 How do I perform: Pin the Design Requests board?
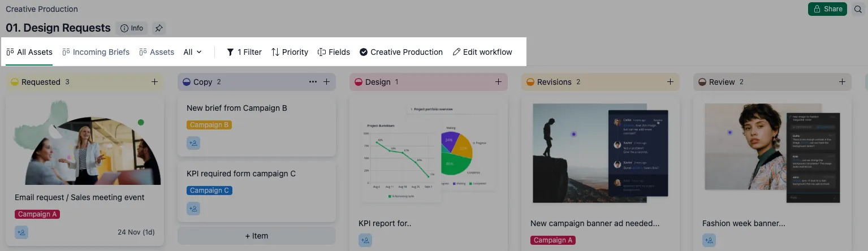159,28
